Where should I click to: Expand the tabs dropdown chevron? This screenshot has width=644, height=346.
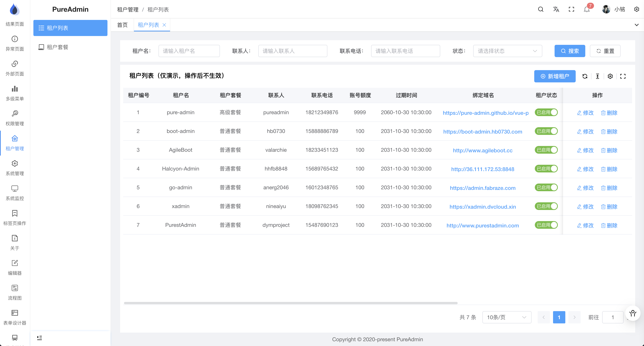(637, 25)
